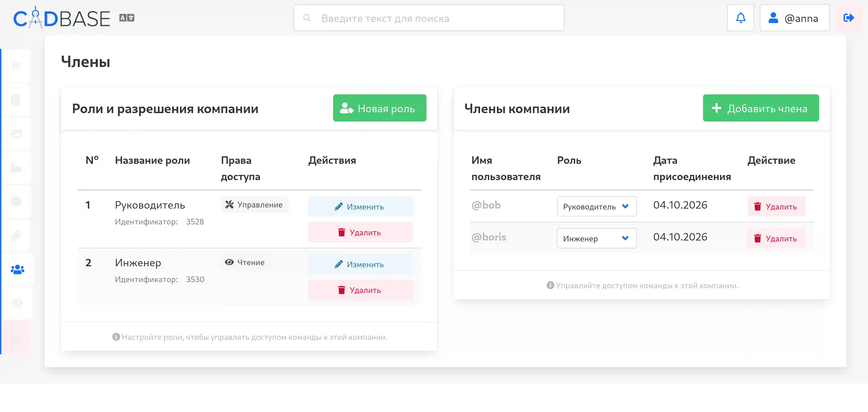Collapse sidebar with double-chevron icon

(x=16, y=66)
